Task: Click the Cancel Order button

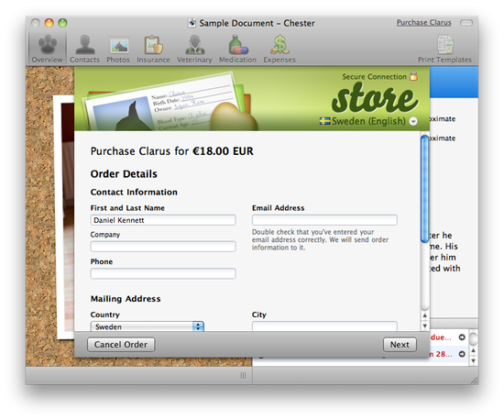Action: (x=121, y=345)
